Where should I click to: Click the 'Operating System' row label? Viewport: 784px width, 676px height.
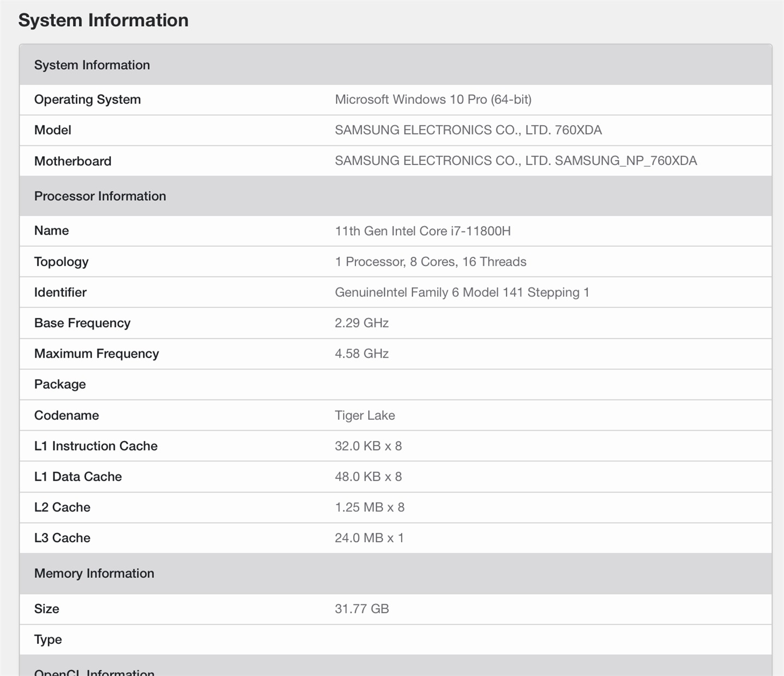click(x=88, y=100)
